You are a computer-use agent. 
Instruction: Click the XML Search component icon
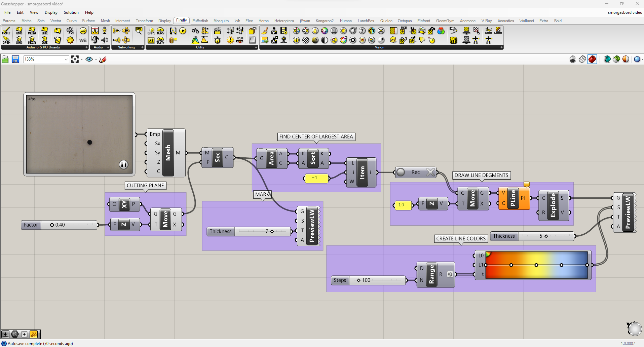[139, 31]
